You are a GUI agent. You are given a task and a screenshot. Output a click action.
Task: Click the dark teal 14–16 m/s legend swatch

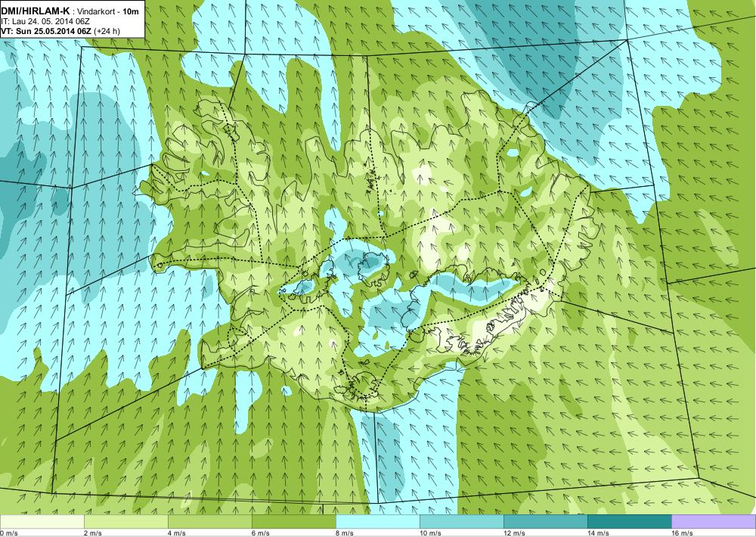[629, 522]
